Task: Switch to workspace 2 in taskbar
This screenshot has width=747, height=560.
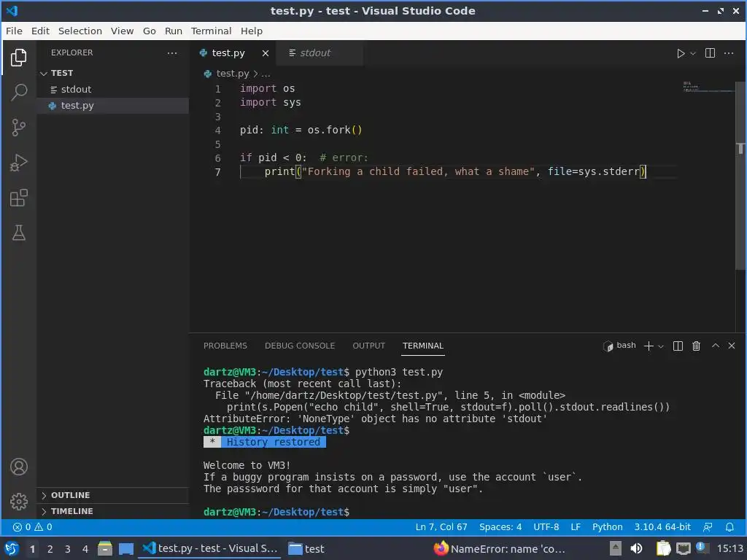Action: point(50,549)
